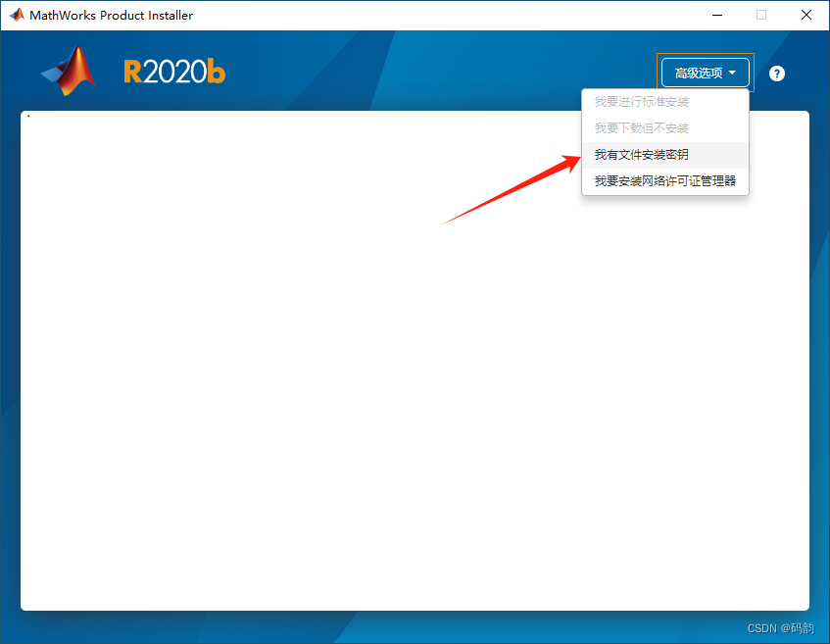
Task: Select the disabled 我要进行标准安装 entry
Action: (x=664, y=102)
